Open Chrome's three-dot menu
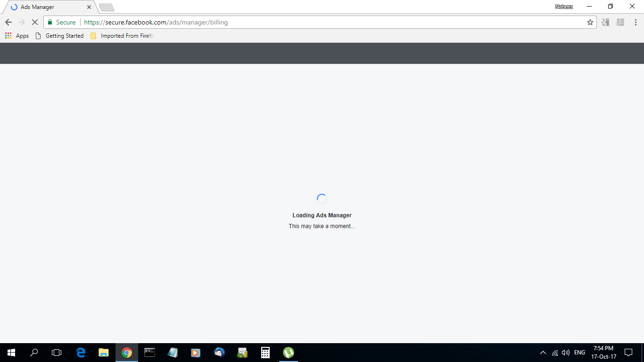The width and height of the screenshot is (644, 362). click(636, 22)
